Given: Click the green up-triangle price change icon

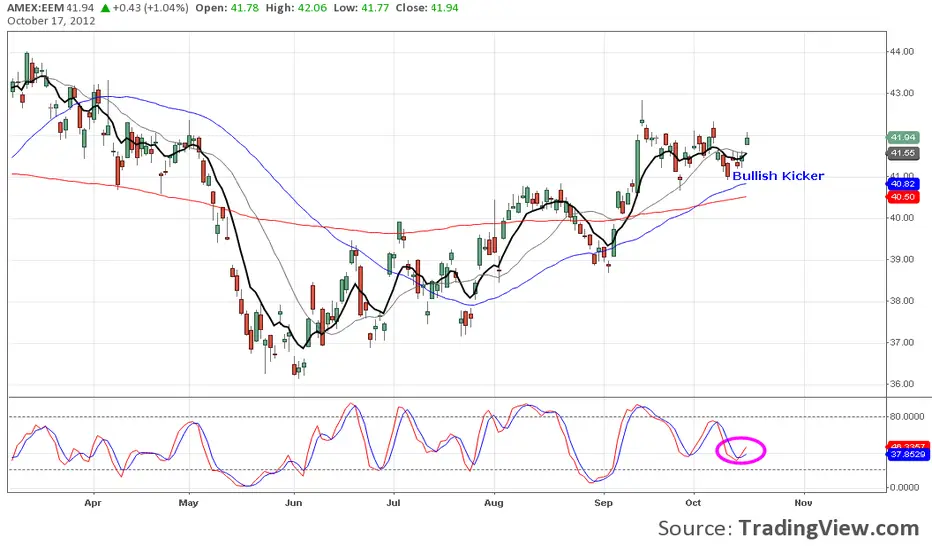Looking at the screenshot, I should tap(105, 8).
